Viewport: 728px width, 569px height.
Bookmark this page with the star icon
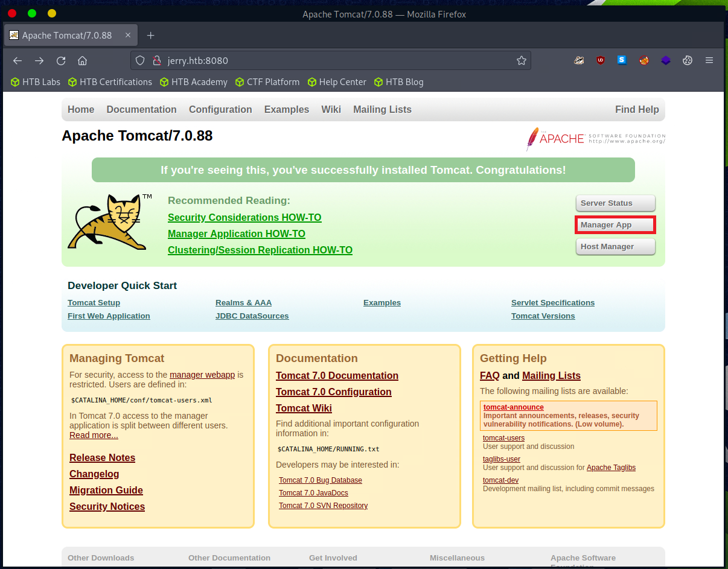pyautogui.click(x=522, y=60)
